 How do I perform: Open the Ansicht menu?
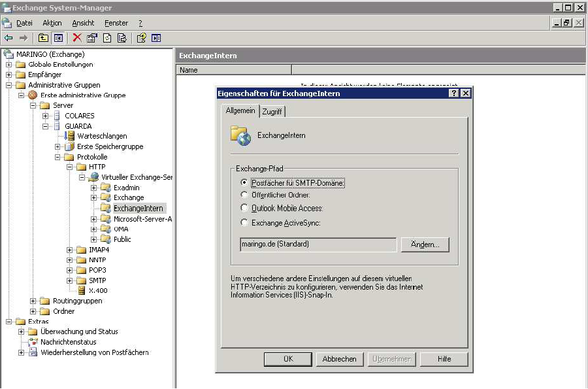83,23
